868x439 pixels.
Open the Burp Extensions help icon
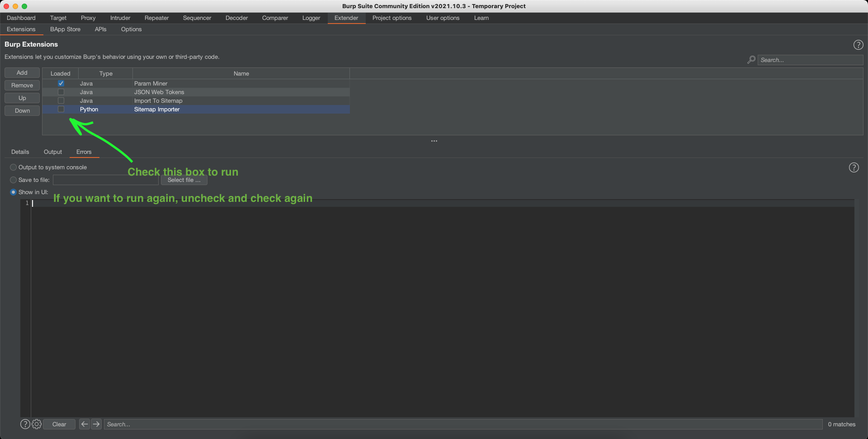tap(858, 45)
